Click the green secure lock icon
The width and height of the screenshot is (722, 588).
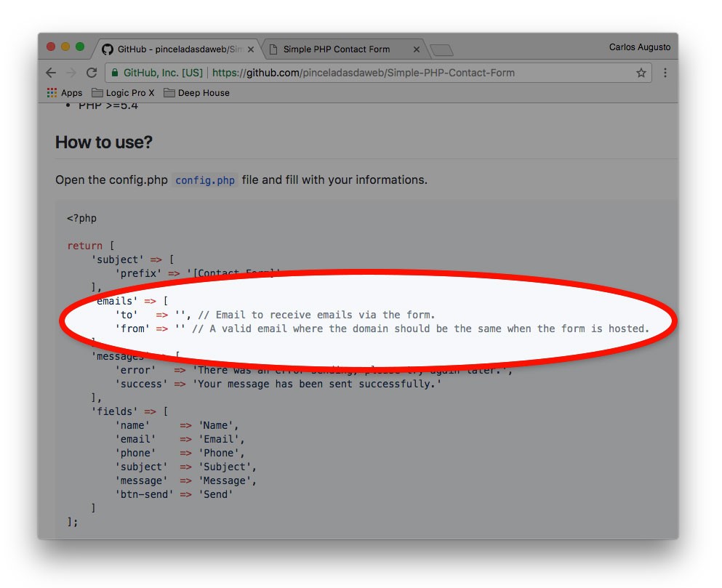pos(114,73)
